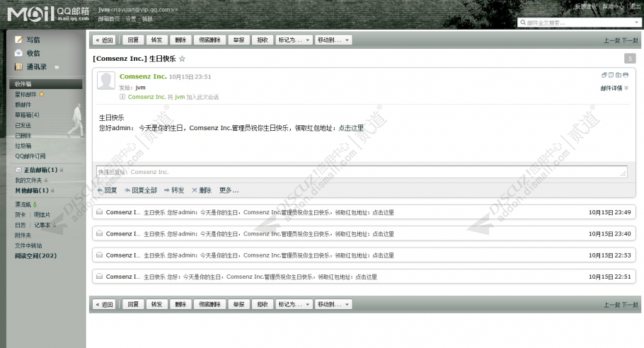This screenshot has width=644, height=348.
Task: Go to 上一封 previous mail at top
Action: tap(612, 40)
